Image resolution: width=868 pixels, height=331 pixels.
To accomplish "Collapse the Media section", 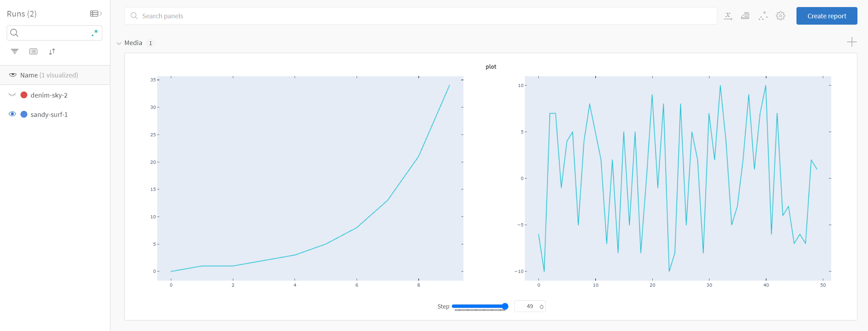I will point(119,43).
